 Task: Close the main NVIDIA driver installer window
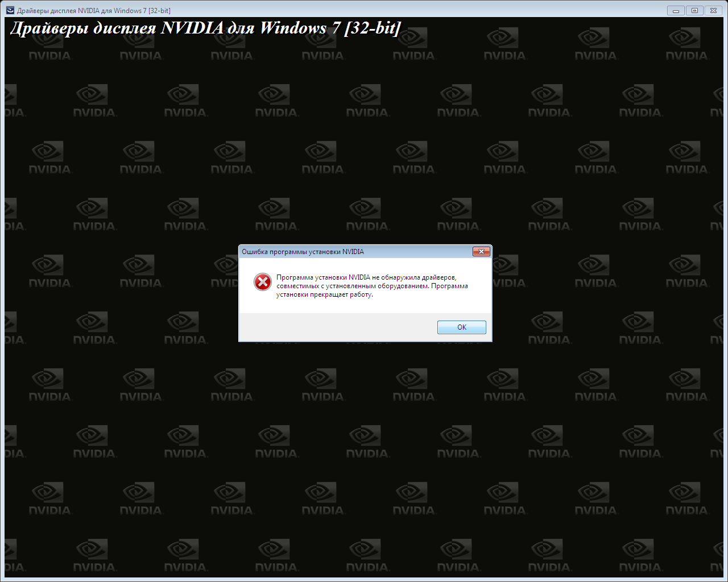coord(713,10)
